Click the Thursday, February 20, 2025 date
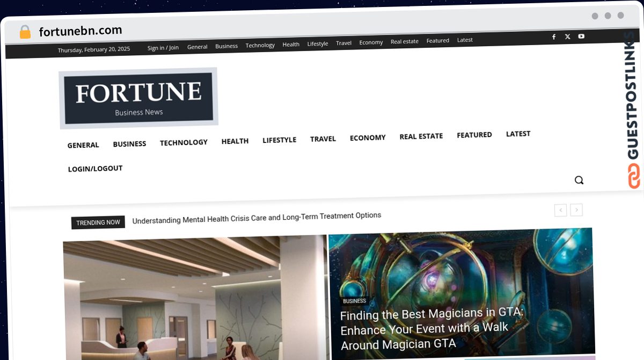Screen dimensions: 644x360 [x=94, y=49]
